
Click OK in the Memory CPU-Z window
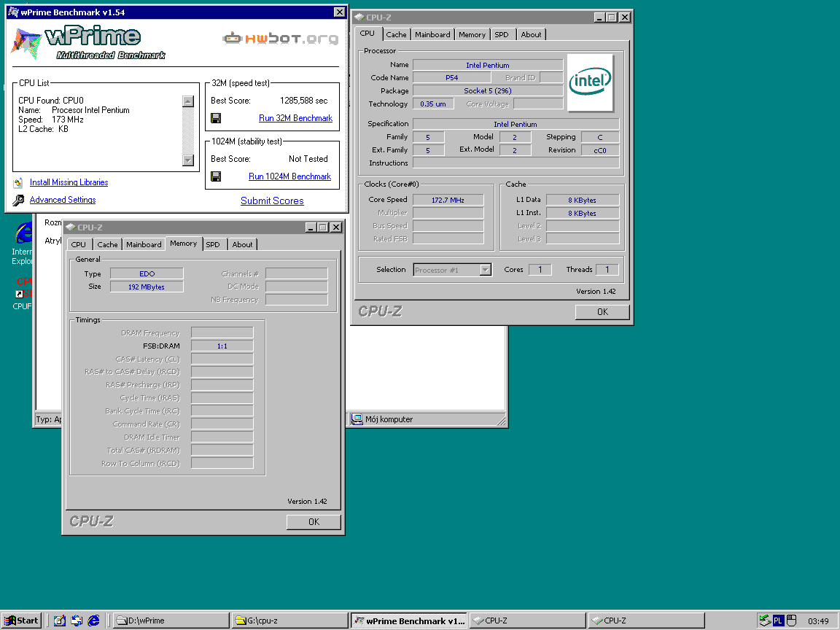click(314, 522)
